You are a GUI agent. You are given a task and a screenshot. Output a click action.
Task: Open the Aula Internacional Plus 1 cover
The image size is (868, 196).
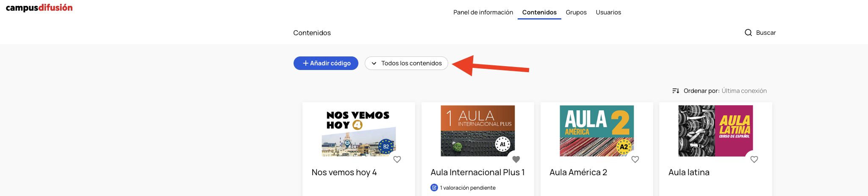pos(478,131)
